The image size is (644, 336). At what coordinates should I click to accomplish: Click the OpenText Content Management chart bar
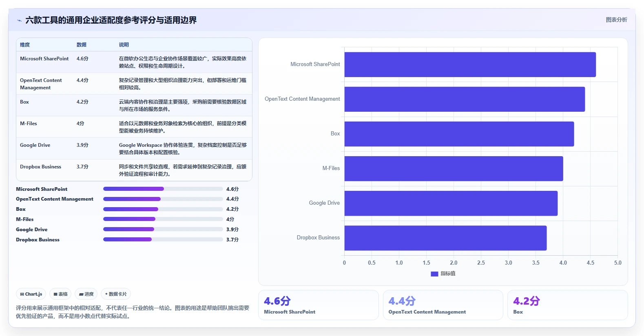pyautogui.click(x=465, y=99)
